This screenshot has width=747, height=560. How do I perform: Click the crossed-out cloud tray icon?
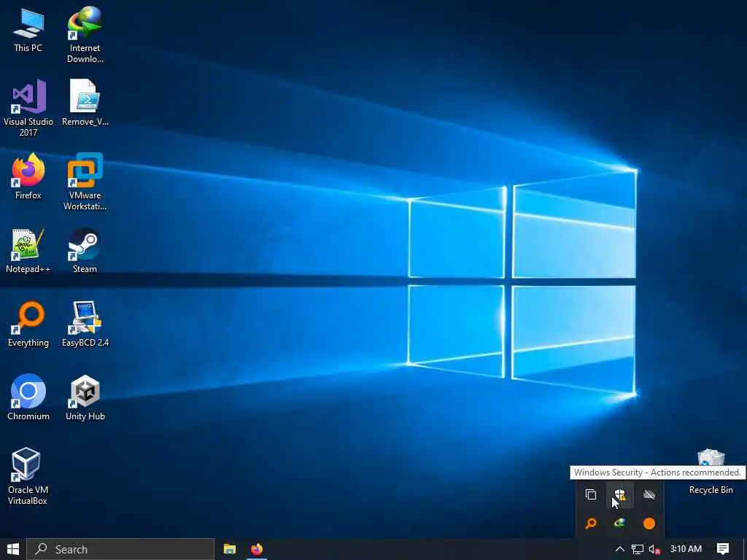coord(649,494)
